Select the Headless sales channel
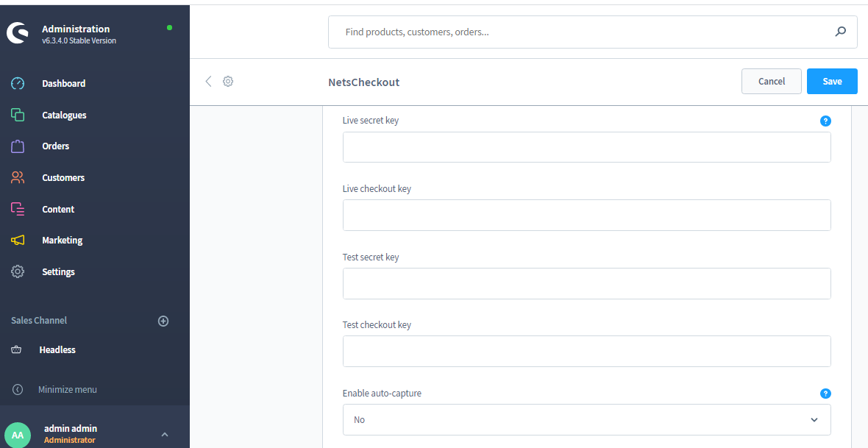This screenshot has height=448, width=868. [57, 350]
